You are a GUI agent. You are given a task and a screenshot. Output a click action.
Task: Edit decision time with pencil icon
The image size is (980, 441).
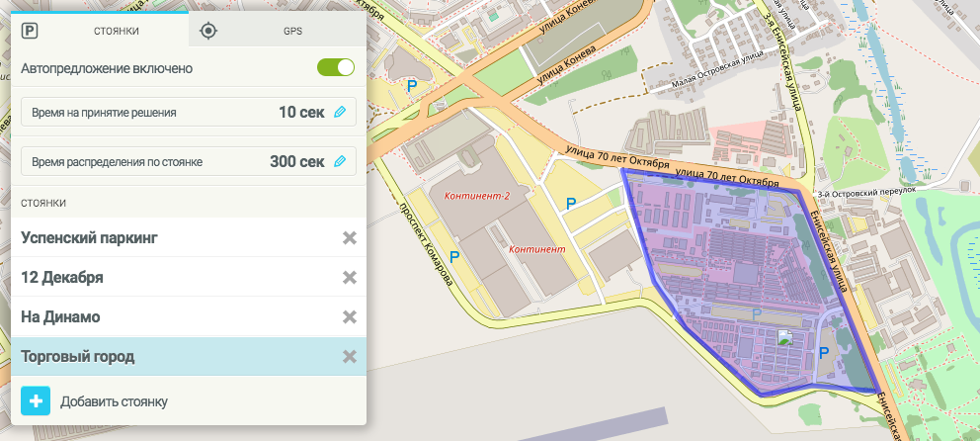click(x=340, y=113)
